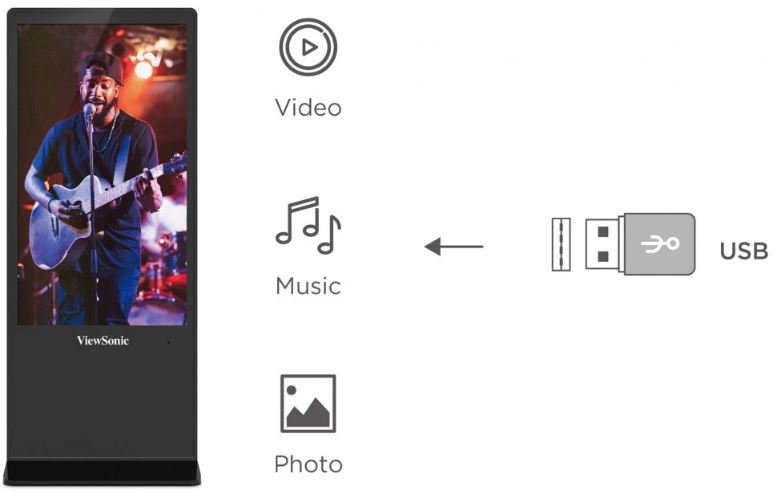Click the Video play icon
The image size is (776, 493).
point(308,47)
